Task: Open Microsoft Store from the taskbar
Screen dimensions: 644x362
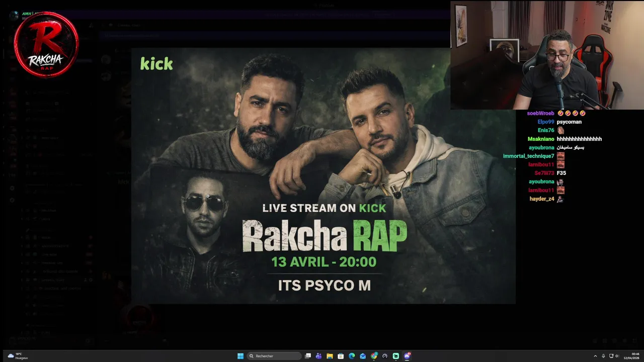Action: click(x=341, y=356)
